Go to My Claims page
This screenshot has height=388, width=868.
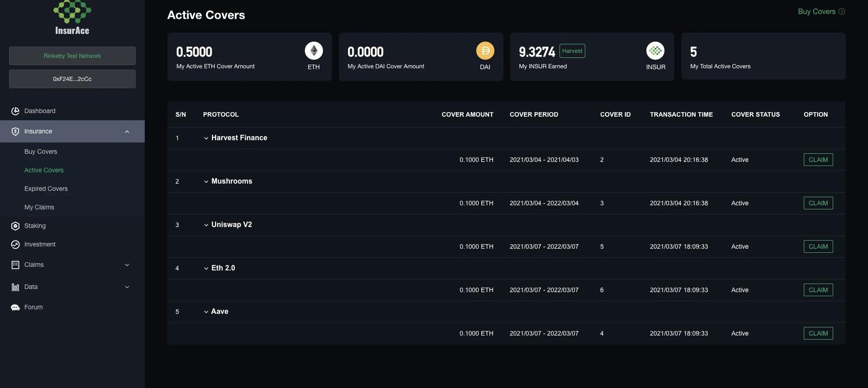(x=39, y=208)
